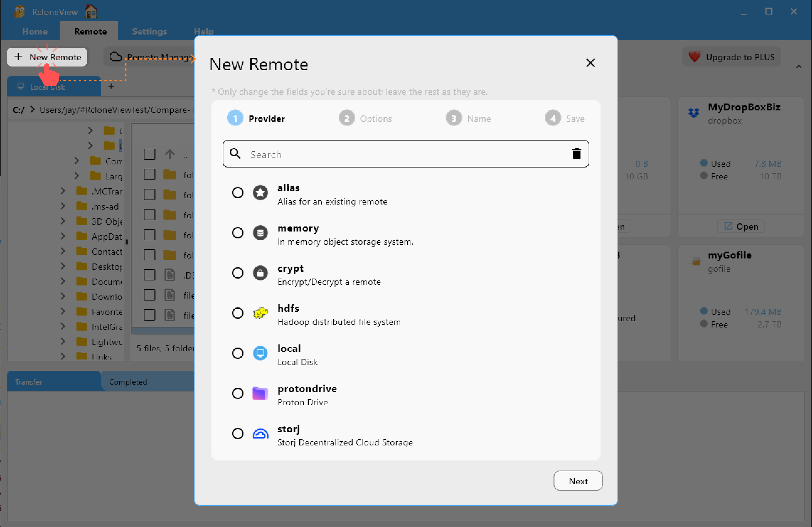Click the Name step label
The width and height of the screenshot is (812, 527).
pyautogui.click(x=479, y=119)
